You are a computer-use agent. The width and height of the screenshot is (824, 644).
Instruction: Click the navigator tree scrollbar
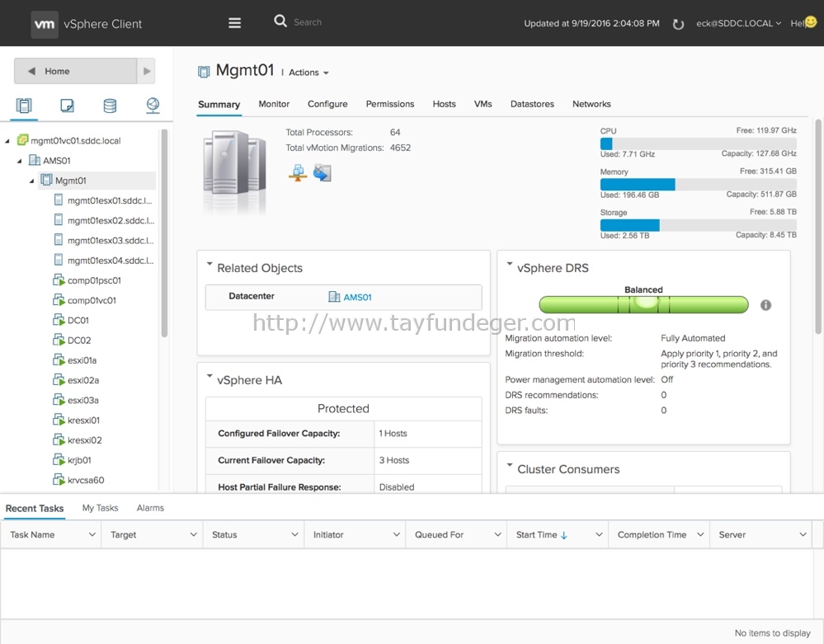tap(164, 233)
